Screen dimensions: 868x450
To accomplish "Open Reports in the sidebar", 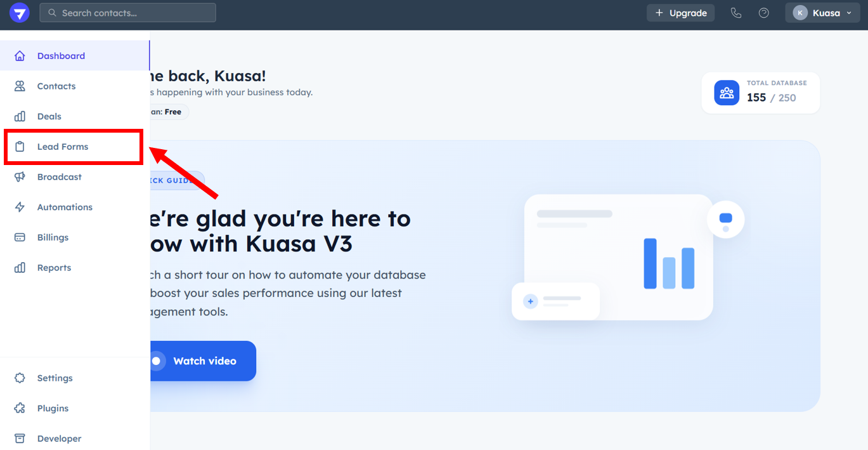I will [54, 268].
